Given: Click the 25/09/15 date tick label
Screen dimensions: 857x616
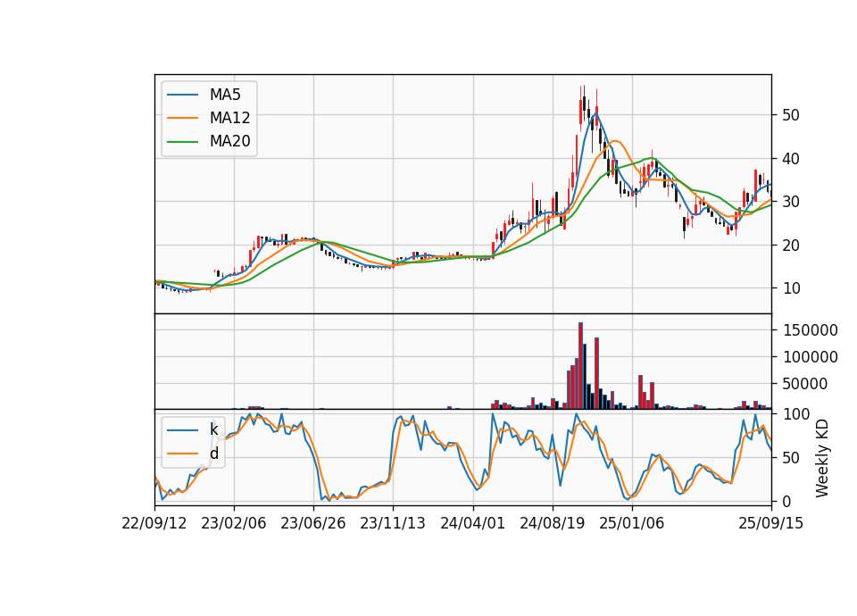Looking at the screenshot, I should [x=770, y=523].
